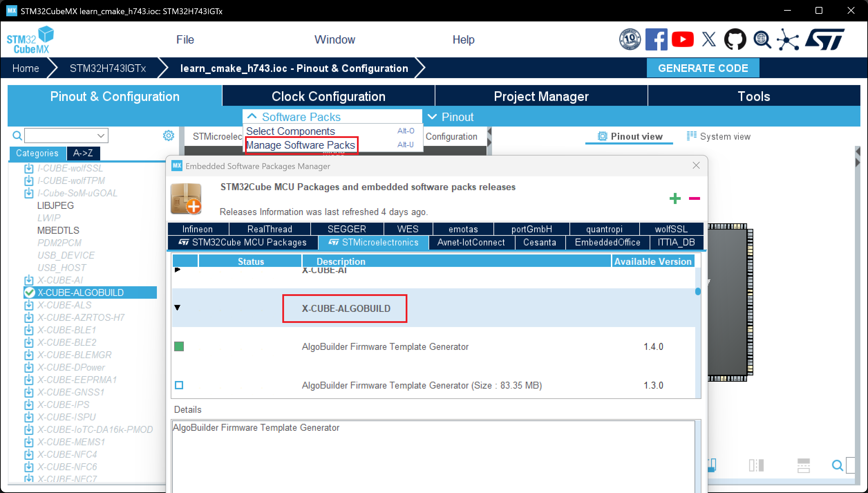Screen dimensions: 868x493
Task: Toggle the green AlgoBuilder 1.4.0 checkbox
Action: pyautogui.click(x=179, y=346)
